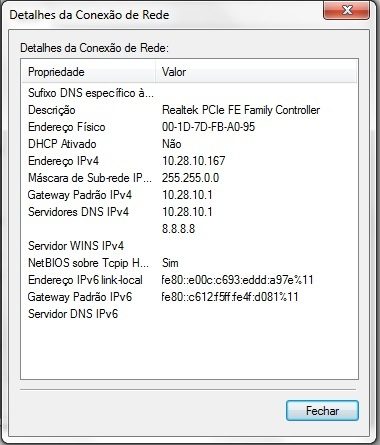Select the Máscara de Sub-rede row
380x445 pixels.
(x=189, y=178)
